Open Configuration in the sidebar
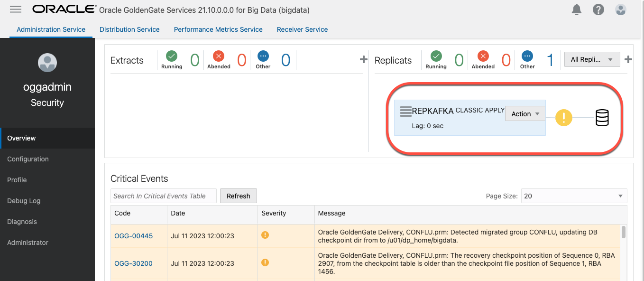644x281 pixels. (x=28, y=159)
